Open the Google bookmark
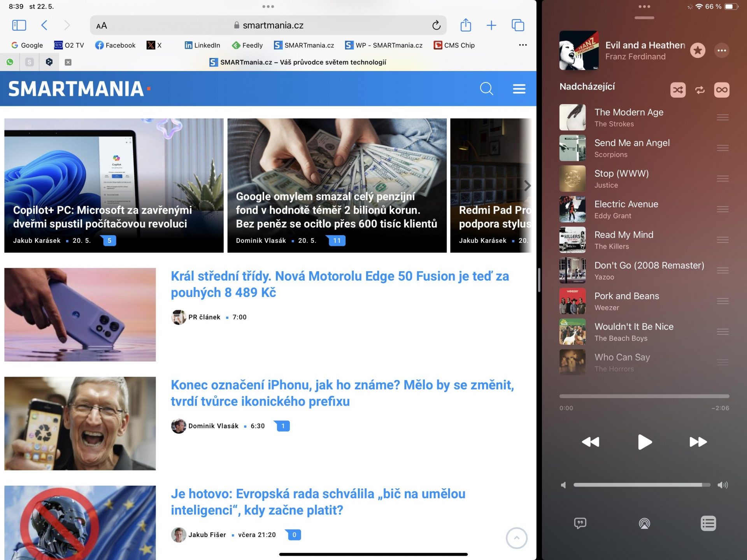The height and width of the screenshot is (560, 747). click(x=27, y=45)
